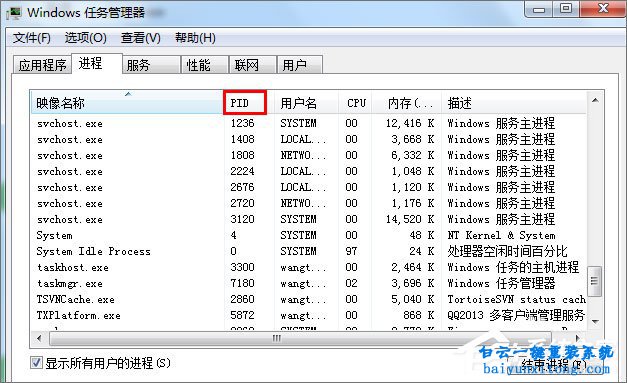The height and width of the screenshot is (383, 627).
Task: Click PID value 5872
Action: point(242,315)
